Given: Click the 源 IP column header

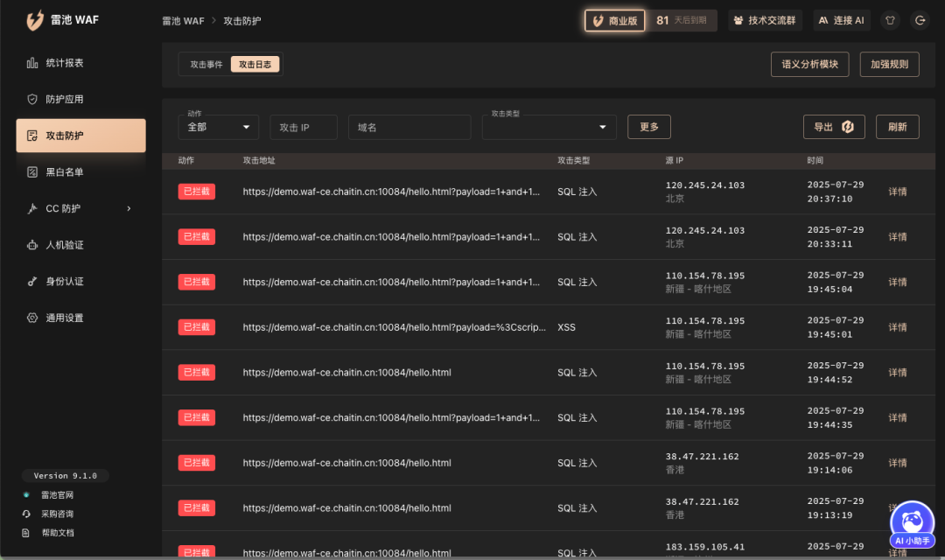Looking at the screenshot, I should (x=674, y=160).
